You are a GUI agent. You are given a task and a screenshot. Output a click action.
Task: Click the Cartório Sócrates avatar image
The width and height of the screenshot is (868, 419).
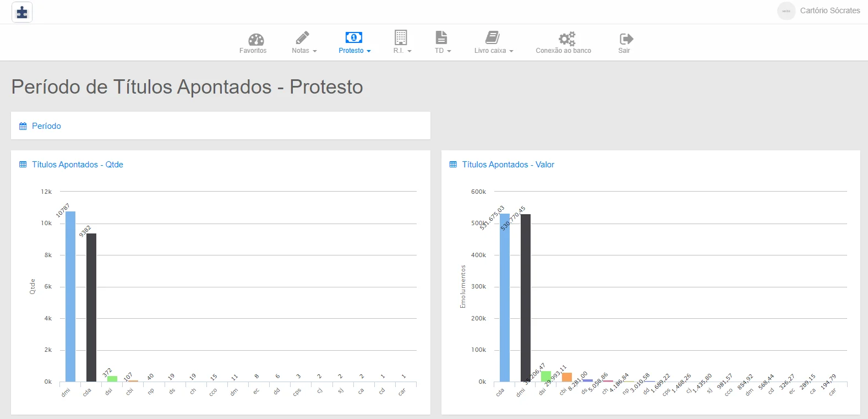(x=787, y=11)
